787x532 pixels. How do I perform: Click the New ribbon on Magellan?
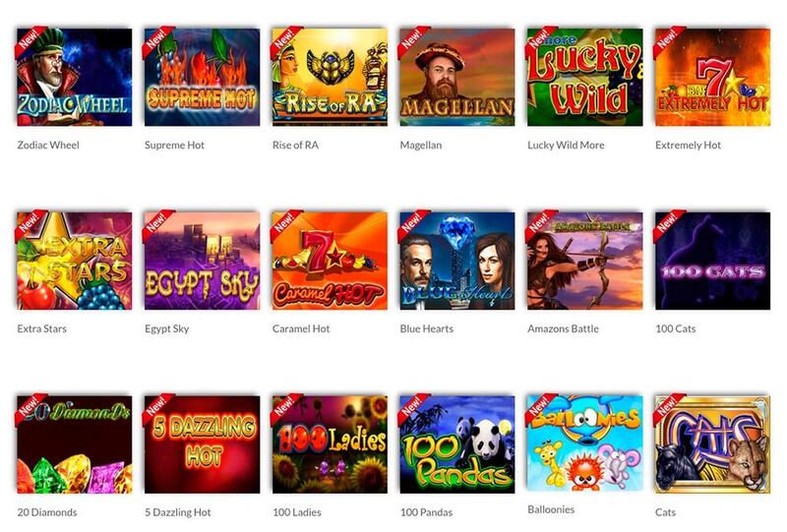coord(412,38)
